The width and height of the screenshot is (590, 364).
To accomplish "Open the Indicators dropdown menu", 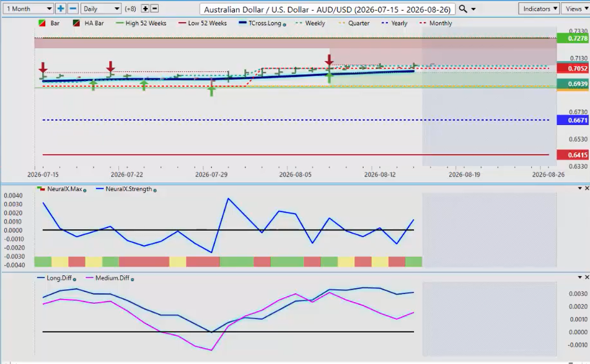I will tap(540, 9).
